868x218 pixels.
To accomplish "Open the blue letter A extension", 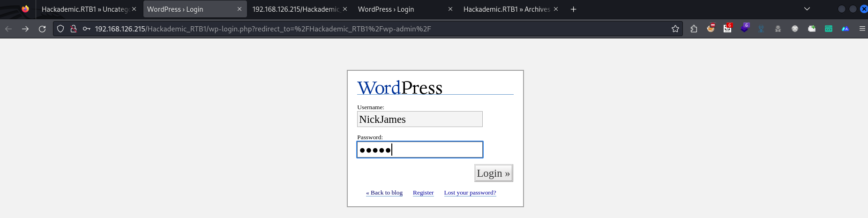I will pyautogui.click(x=846, y=29).
